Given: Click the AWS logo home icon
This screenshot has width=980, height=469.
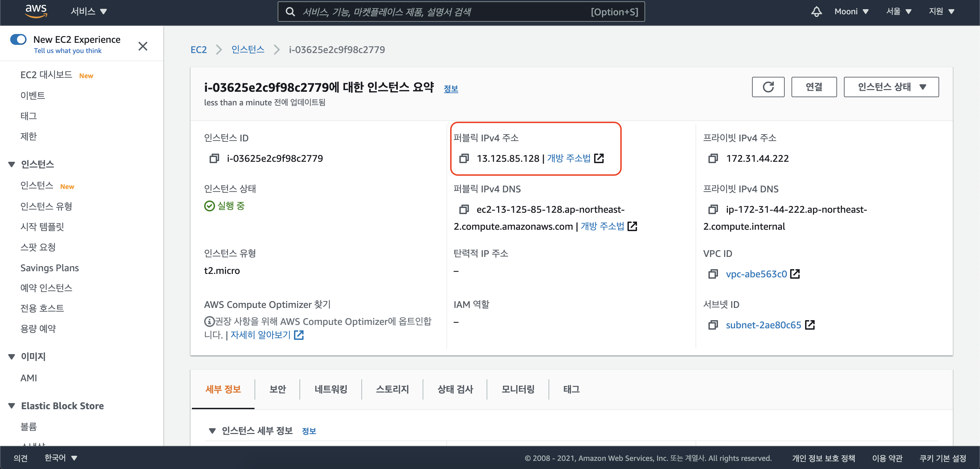Looking at the screenshot, I should point(36,11).
